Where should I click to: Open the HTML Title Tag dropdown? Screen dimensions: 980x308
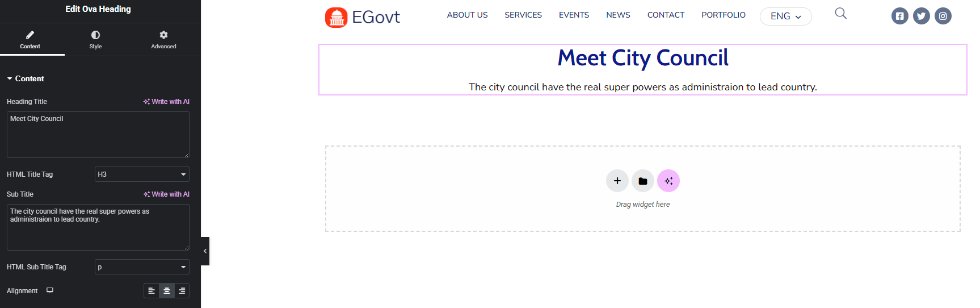(x=142, y=174)
